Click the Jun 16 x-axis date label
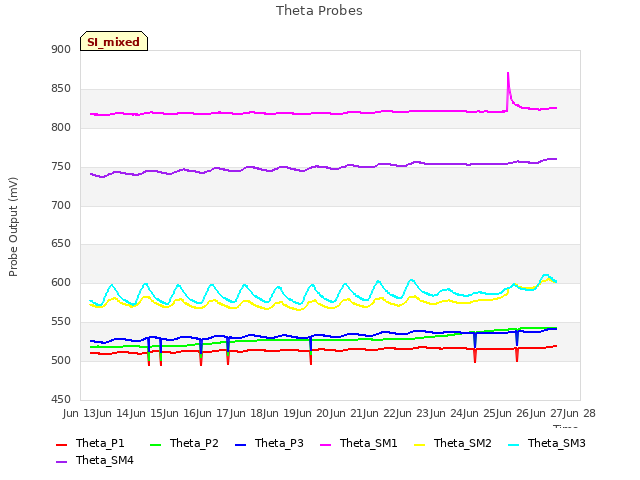This screenshot has width=640, height=480. coord(181,413)
